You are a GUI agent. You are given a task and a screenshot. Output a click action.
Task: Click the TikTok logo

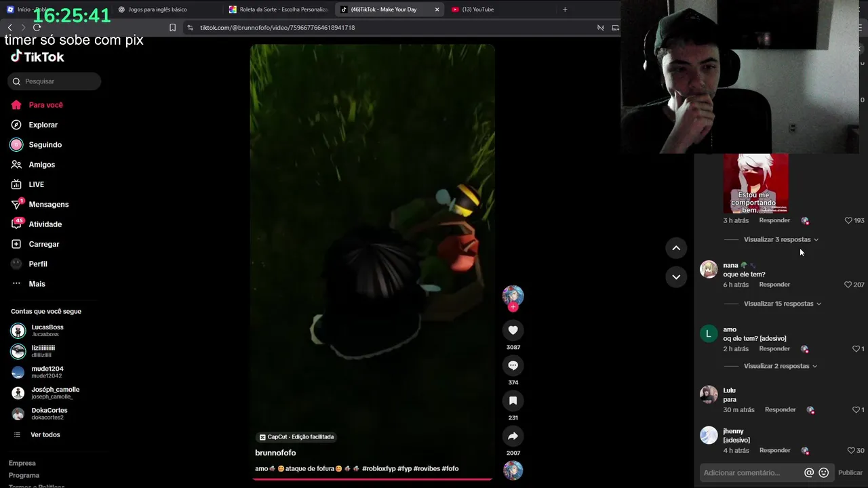tap(37, 57)
